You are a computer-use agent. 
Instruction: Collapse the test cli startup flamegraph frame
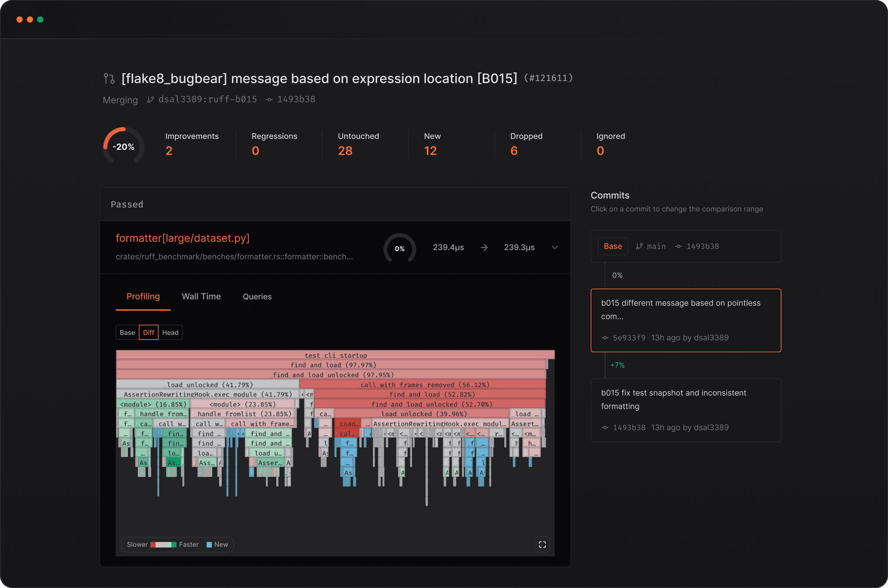[x=335, y=355]
